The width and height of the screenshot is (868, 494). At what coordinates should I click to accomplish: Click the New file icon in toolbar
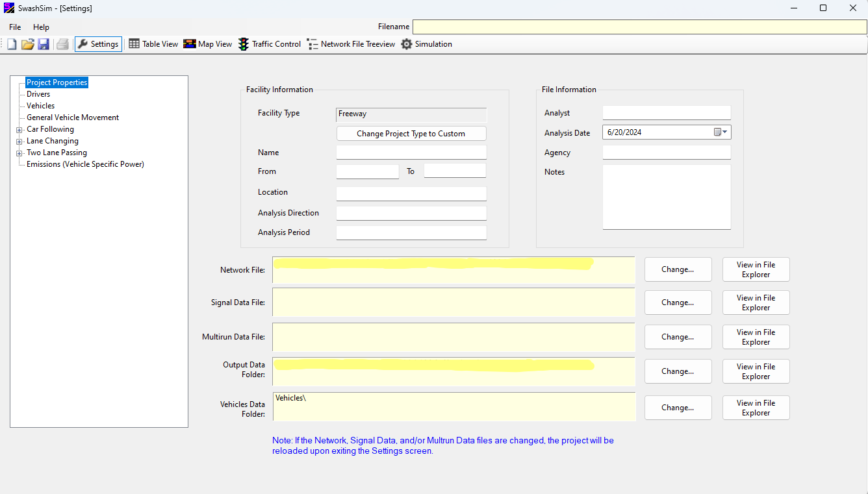coord(12,44)
